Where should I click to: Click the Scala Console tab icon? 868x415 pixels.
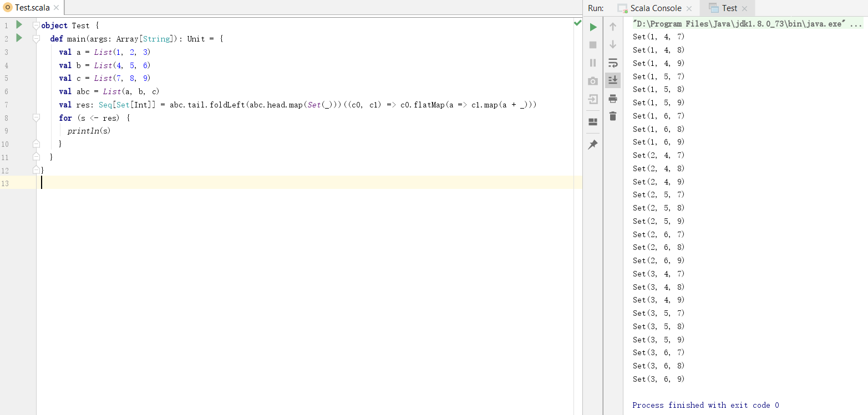pos(622,8)
